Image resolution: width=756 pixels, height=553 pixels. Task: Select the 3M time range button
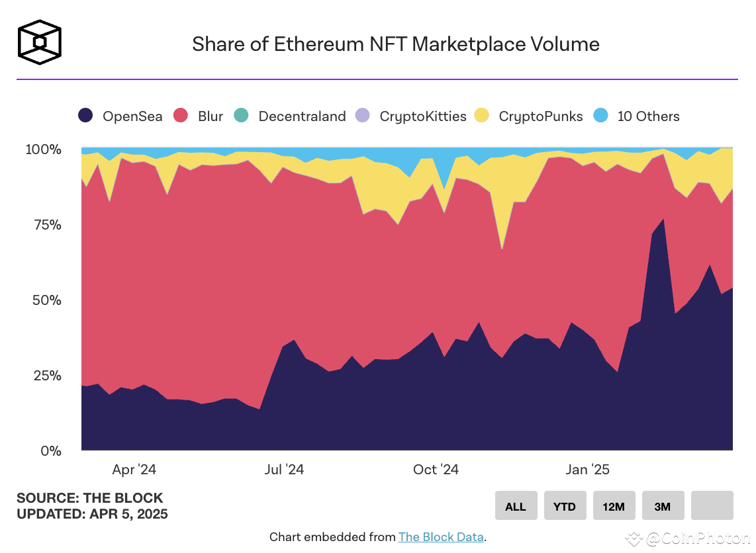663,505
